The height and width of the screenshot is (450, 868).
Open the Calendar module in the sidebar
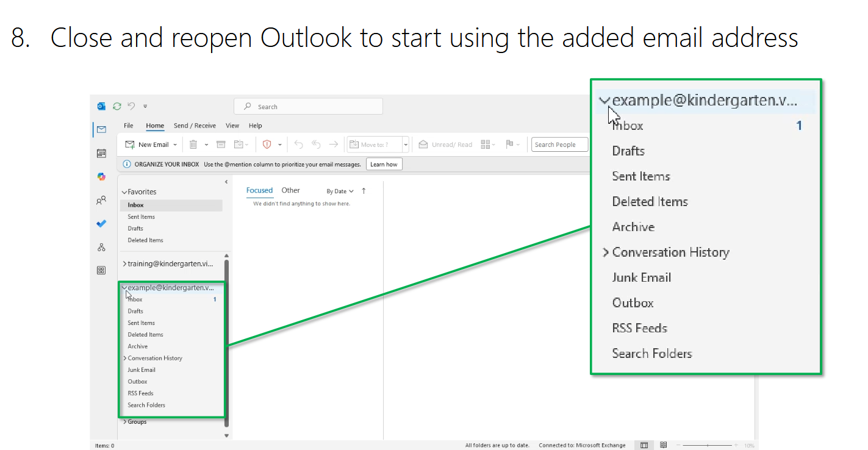101,153
